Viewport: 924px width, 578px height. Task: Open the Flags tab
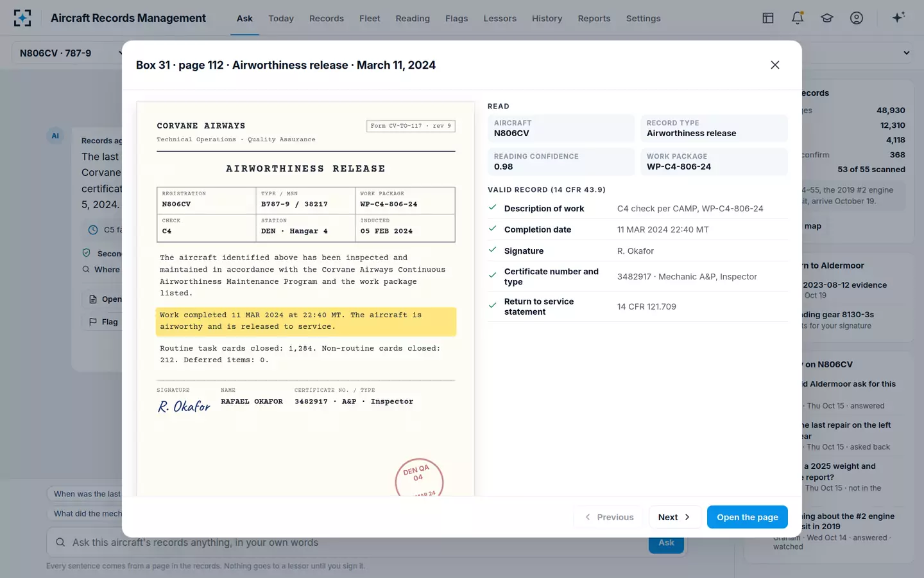(x=457, y=18)
